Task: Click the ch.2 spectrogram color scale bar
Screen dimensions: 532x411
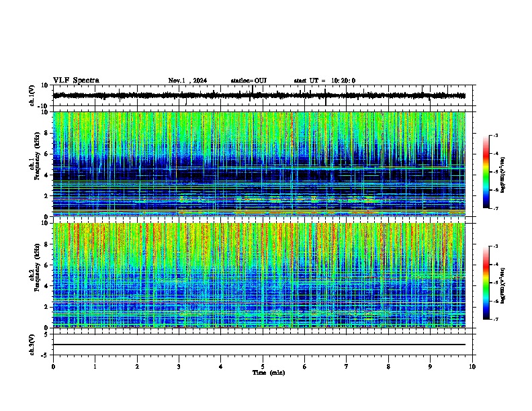Action: 486,283
